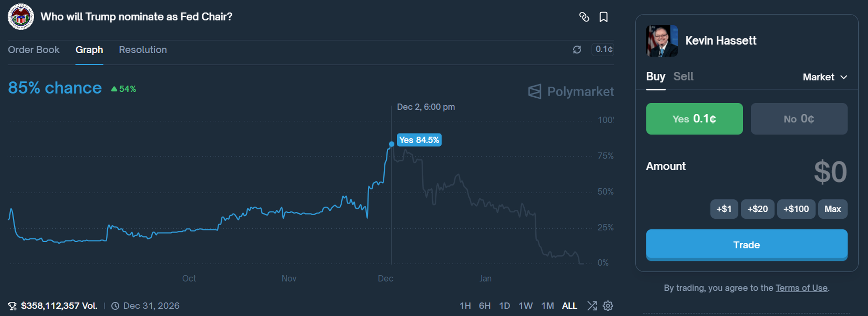Expand the Market order type dropdown

(825, 77)
